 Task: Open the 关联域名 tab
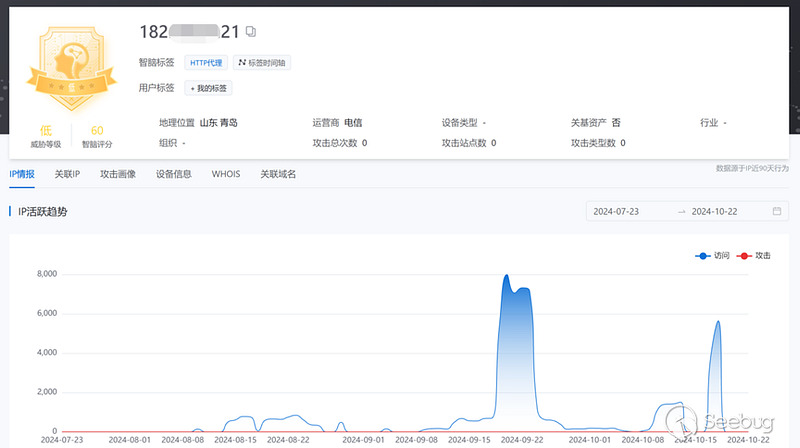(278, 174)
